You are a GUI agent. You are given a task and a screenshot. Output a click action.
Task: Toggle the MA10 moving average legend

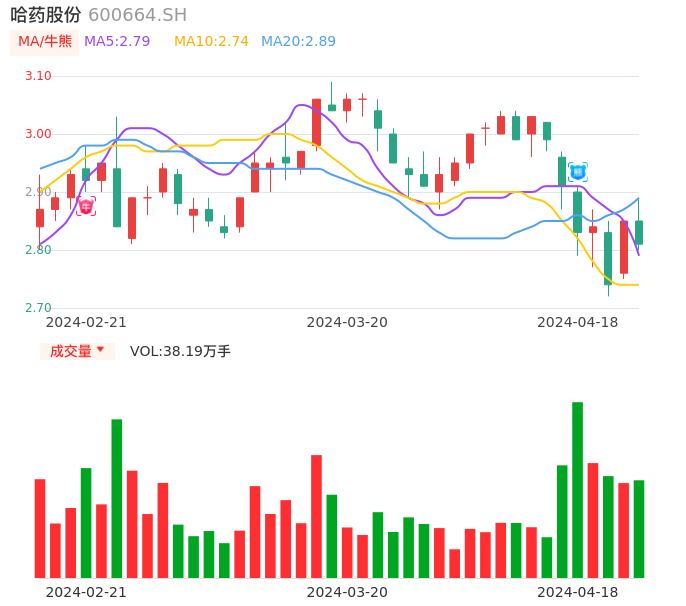(211, 42)
